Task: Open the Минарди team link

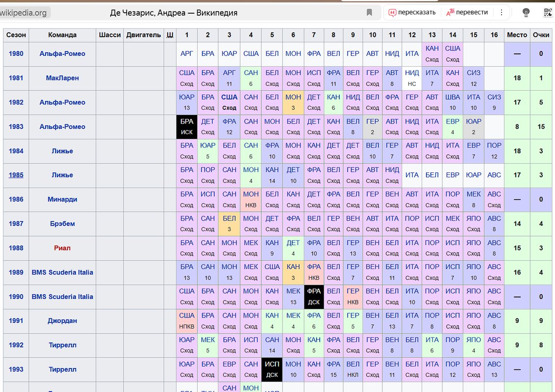Action: click(62, 199)
